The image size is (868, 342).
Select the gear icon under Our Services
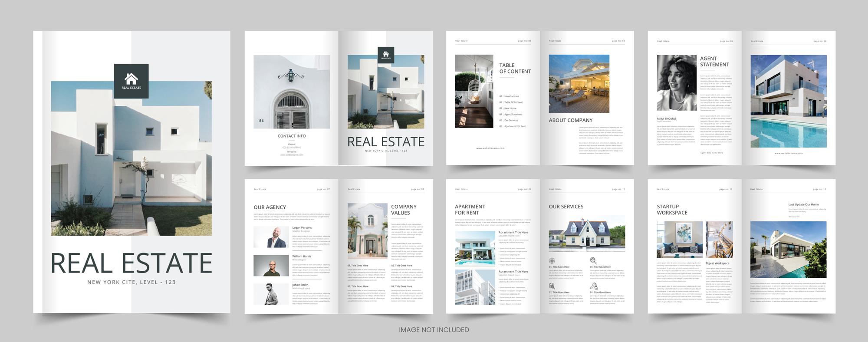(552, 261)
